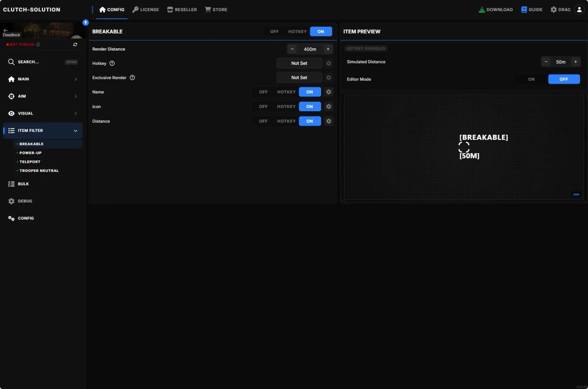
Task: Click the pin icon above game thumbnail
Action: tap(85, 23)
